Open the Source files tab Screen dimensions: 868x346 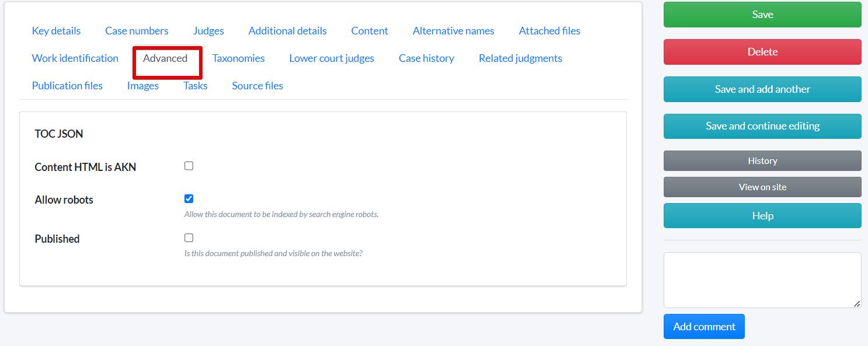pyautogui.click(x=257, y=86)
